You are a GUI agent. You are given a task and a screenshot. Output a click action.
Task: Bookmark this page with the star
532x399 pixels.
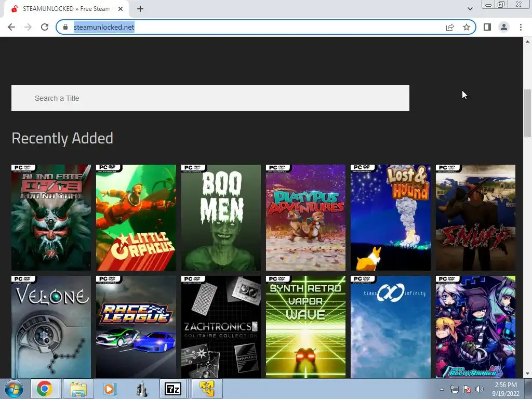pyautogui.click(x=467, y=27)
